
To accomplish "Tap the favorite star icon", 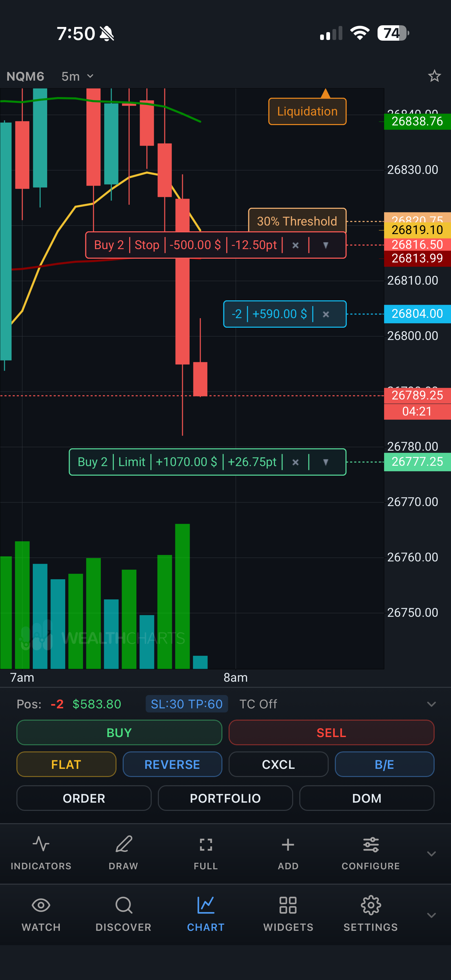I will [434, 76].
